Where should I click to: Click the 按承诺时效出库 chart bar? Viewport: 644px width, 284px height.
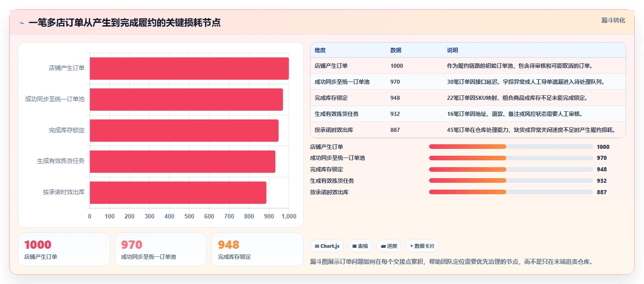point(178,192)
